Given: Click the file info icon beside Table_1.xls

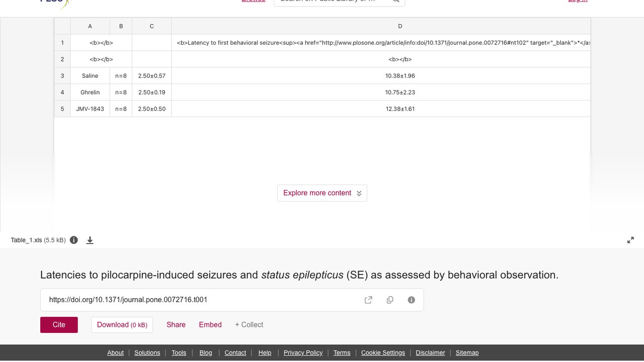Looking at the screenshot, I should pos(74,240).
